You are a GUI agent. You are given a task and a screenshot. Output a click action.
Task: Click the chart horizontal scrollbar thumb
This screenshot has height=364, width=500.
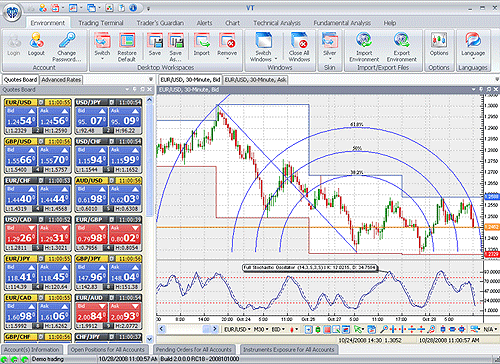click(207, 329)
